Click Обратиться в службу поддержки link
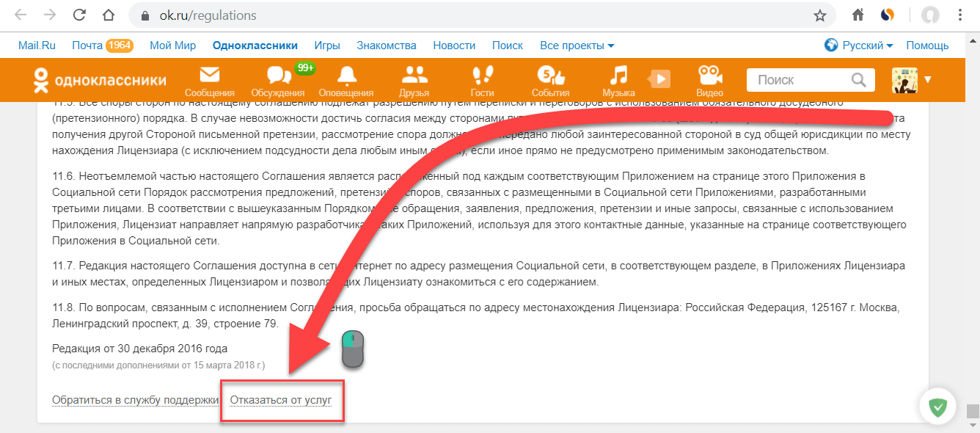The image size is (980, 433). [x=136, y=400]
